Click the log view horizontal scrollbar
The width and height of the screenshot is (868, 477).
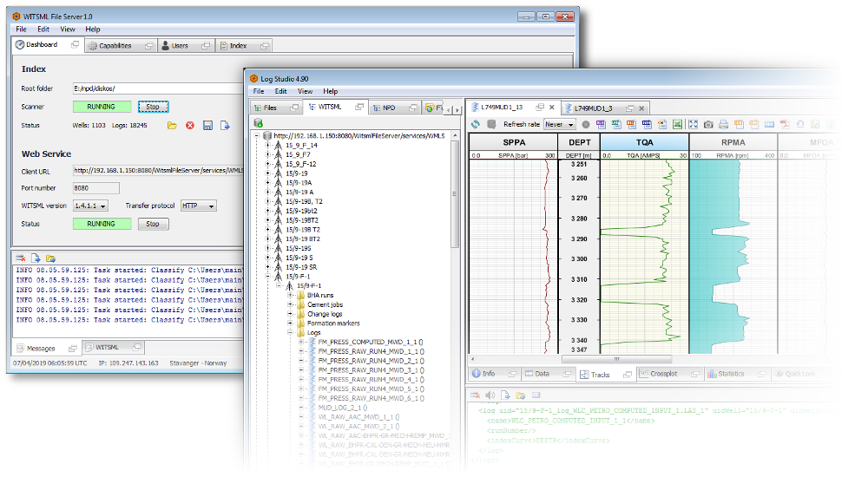616,359
